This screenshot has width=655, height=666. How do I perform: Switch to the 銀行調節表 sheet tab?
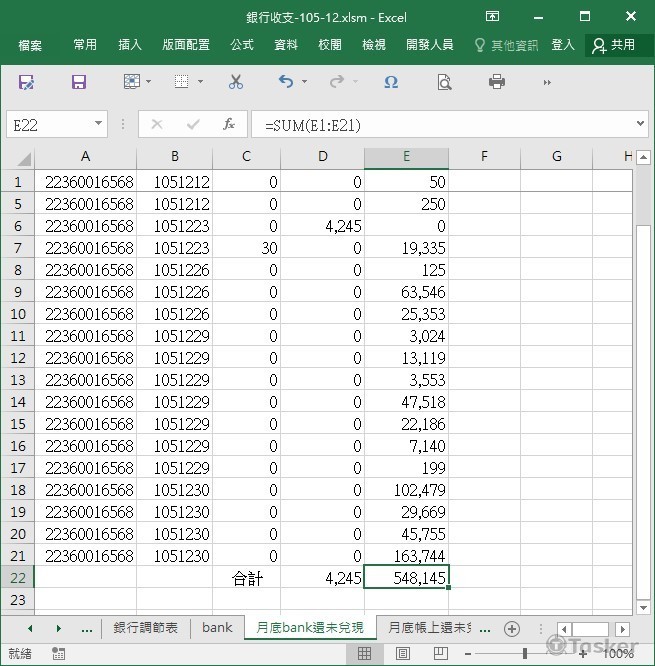[x=145, y=628]
